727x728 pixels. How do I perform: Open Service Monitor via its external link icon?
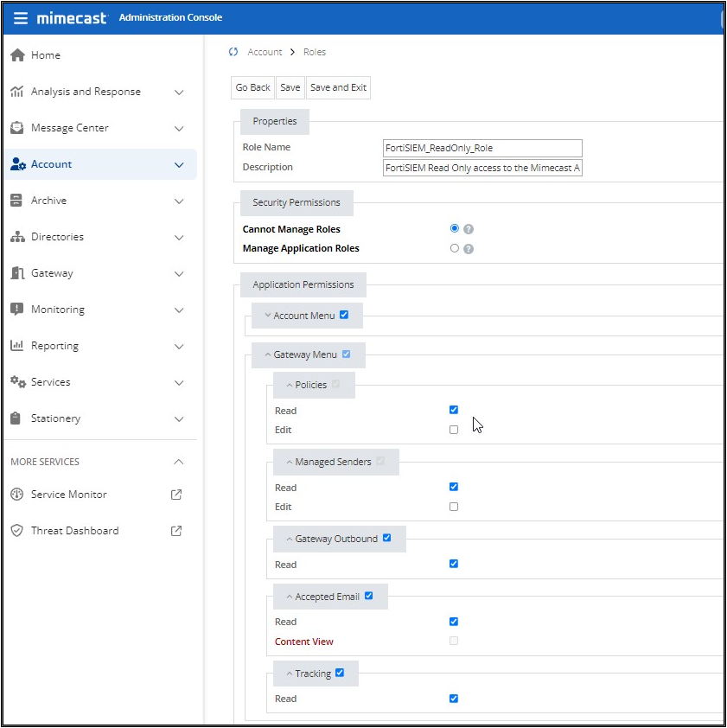pyautogui.click(x=175, y=494)
